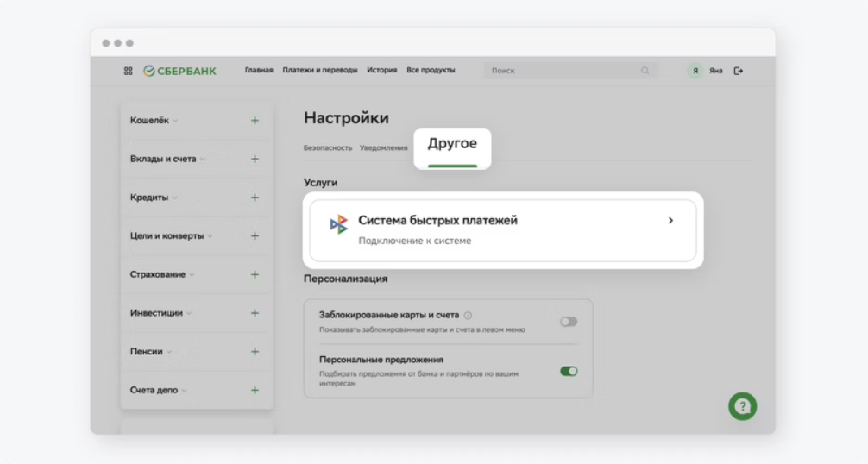Add a new item with Кошелёк plus icon
Viewport: 868px width, 464px height.
click(255, 121)
